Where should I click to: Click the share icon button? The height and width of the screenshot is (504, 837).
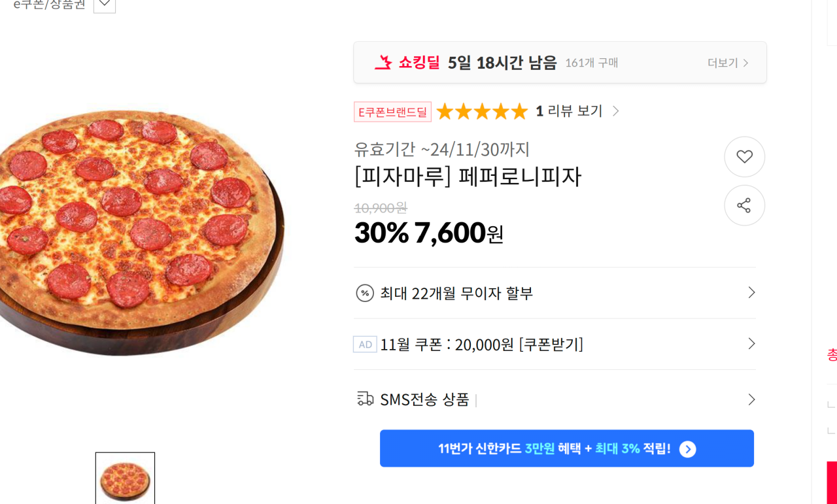744,206
